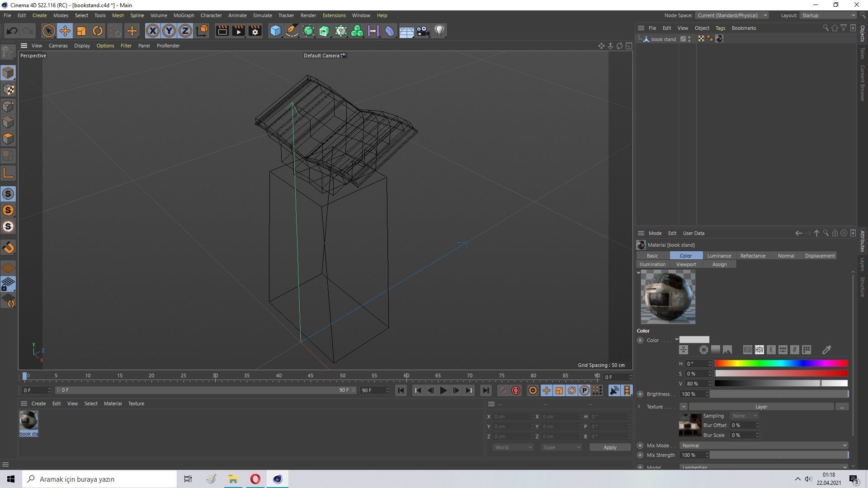Switch to Luminance material tab
Image resolution: width=868 pixels, height=488 pixels.
point(719,256)
